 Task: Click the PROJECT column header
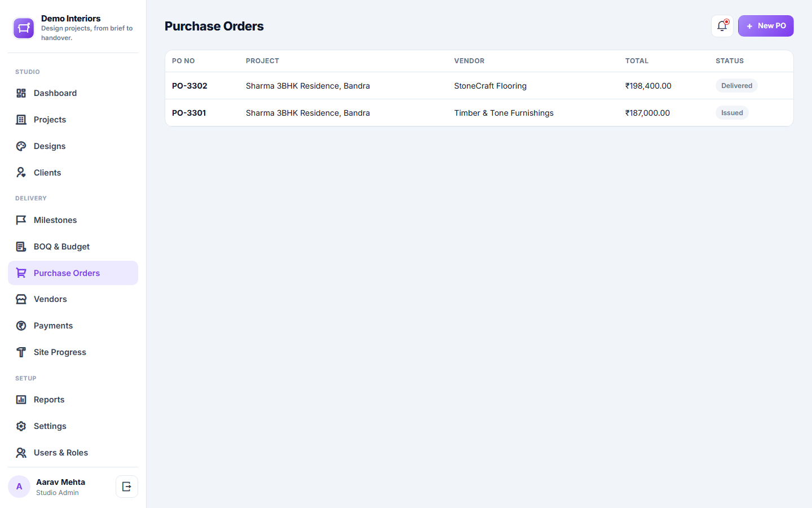[262, 61]
